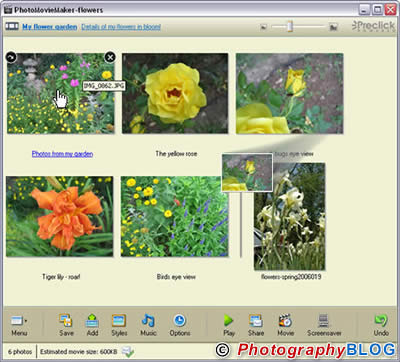Click the large thumbnail size icon
400x362 pixels.
(x=333, y=27)
